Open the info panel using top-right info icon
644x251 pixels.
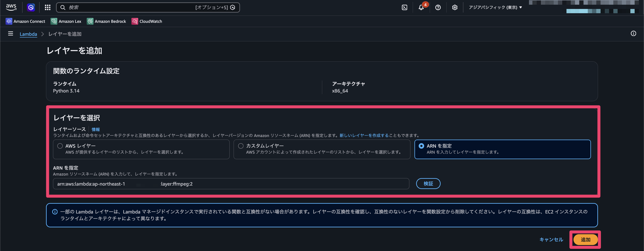pyautogui.click(x=633, y=33)
